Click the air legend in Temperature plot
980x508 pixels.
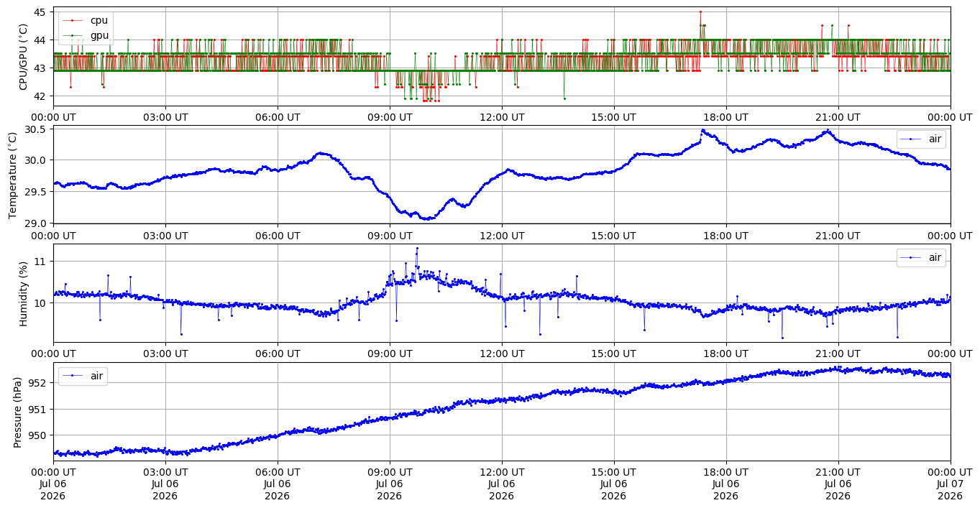pos(921,139)
